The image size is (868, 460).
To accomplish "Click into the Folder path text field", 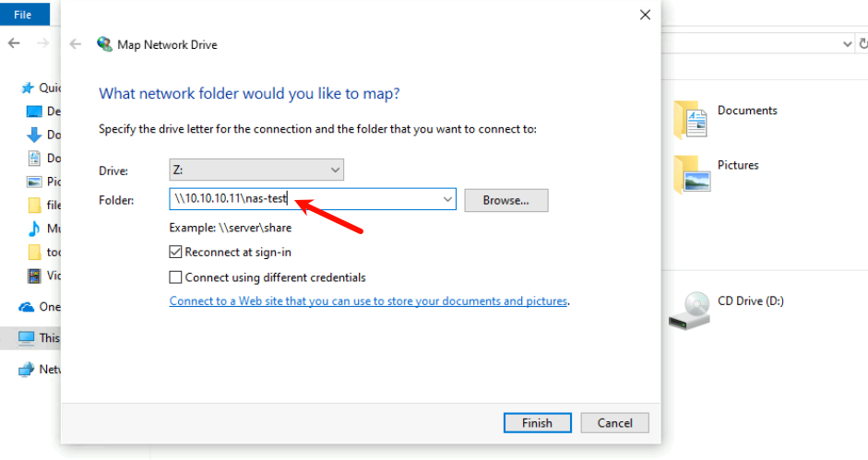I will [369, 199].
